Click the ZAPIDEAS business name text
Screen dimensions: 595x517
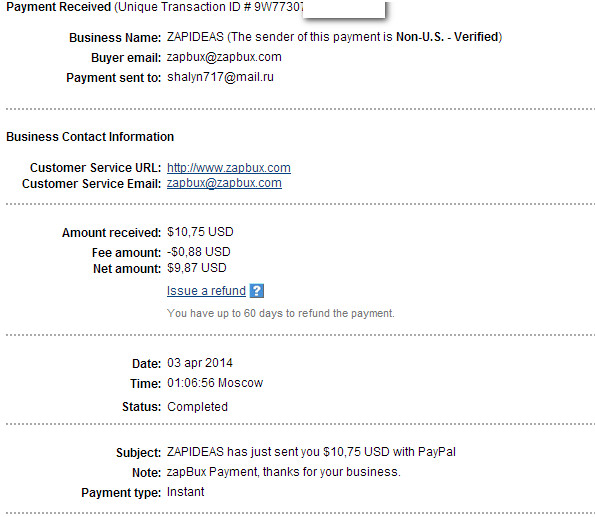click(195, 37)
